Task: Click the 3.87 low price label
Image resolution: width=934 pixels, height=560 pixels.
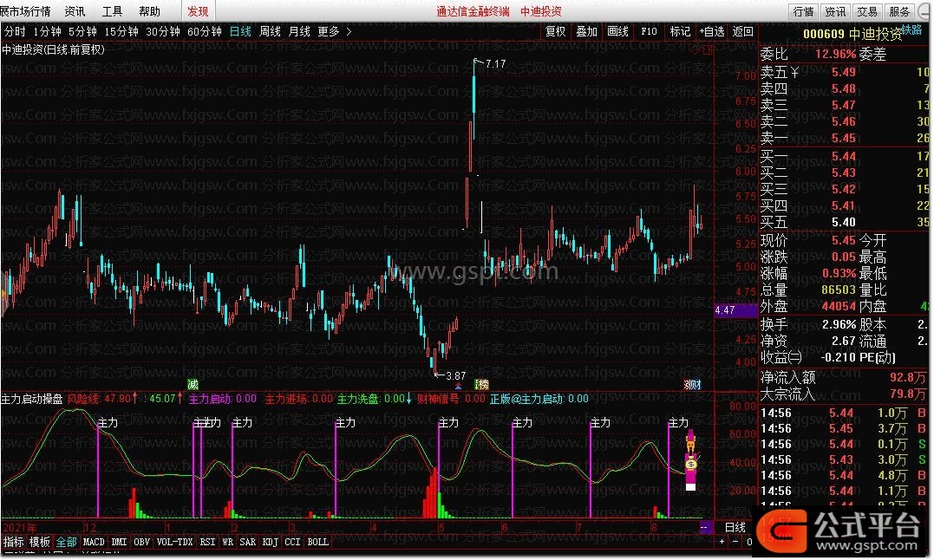Action: tap(455, 375)
